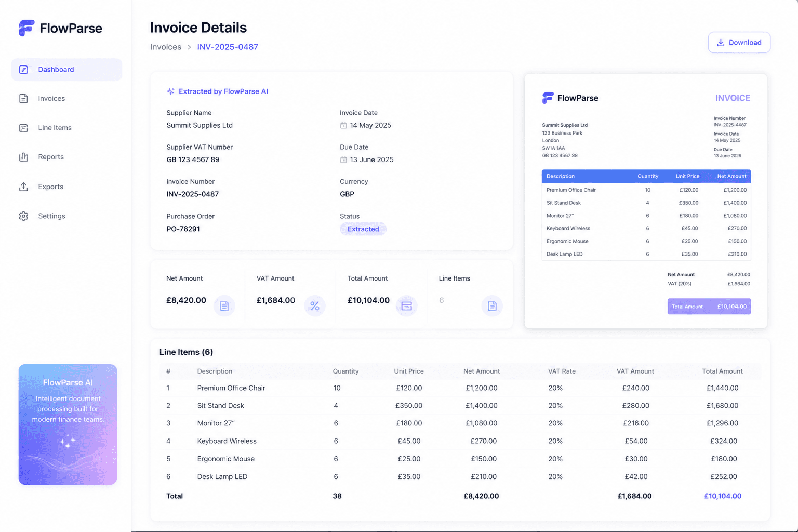Click the VAT Rate column header
This screenshot has height=532, width=798.
coord(562,371)
